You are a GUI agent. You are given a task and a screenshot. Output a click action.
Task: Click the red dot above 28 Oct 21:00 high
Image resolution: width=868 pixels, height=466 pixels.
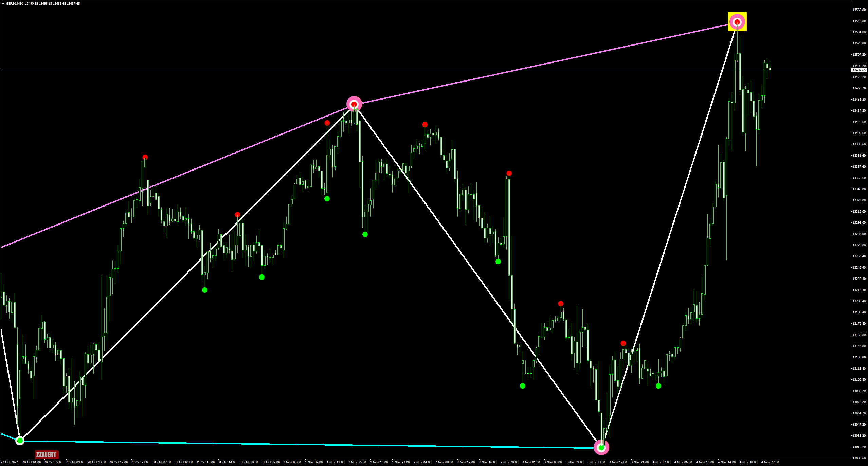pyautogui.click(x=145, y=157)
